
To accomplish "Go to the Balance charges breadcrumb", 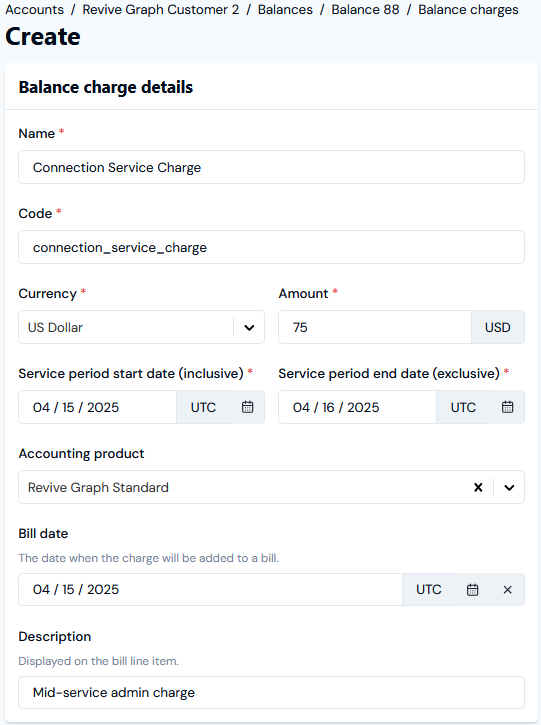I will click(468, 9).
